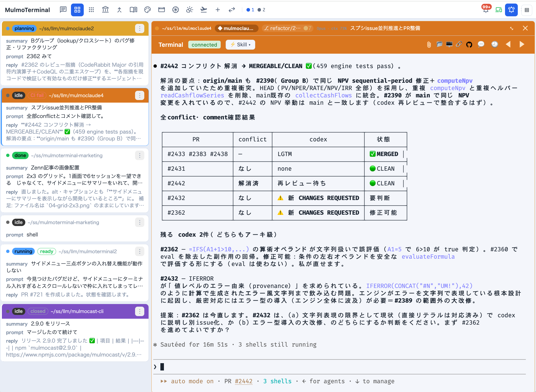
Task: Click the movie clapperboard icon
Action: click(x=161, y=10)
